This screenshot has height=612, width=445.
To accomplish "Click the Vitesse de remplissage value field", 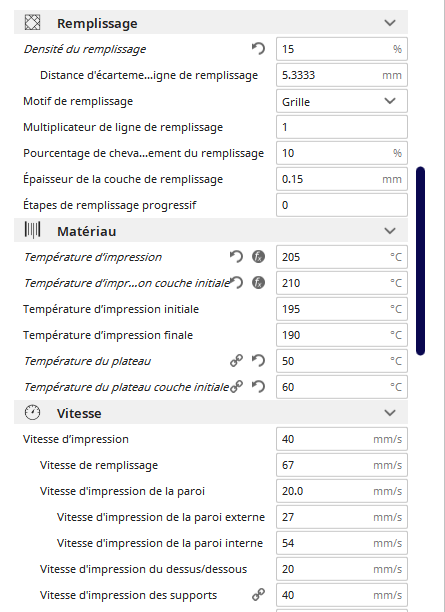I will (342, 465).
